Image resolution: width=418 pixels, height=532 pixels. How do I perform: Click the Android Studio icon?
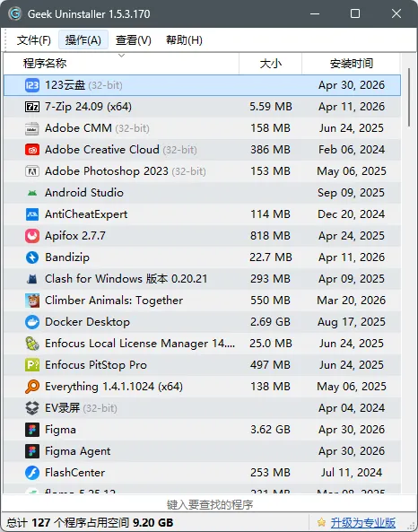coord(32,193)
